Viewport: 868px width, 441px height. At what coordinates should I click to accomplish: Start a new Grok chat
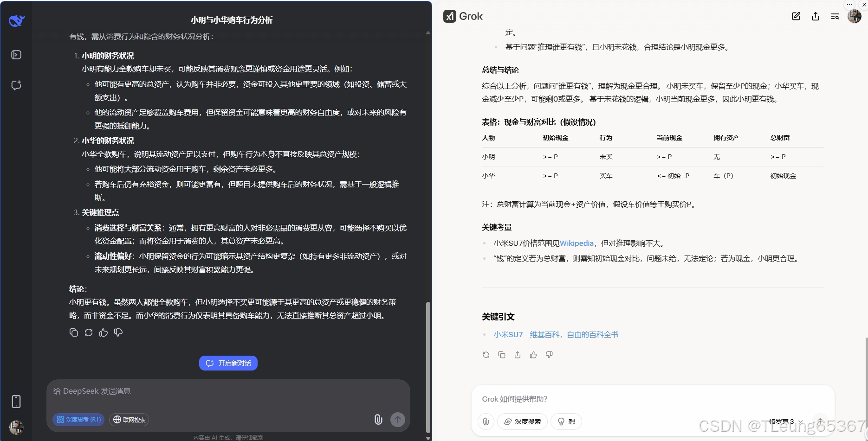click(x=796, y=16)
